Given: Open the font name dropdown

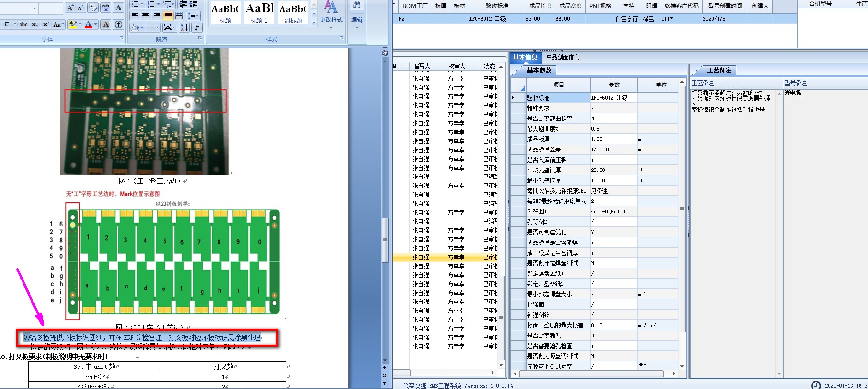Looking at the screenshot, I should pyautogui.click(x=34, y=8).
